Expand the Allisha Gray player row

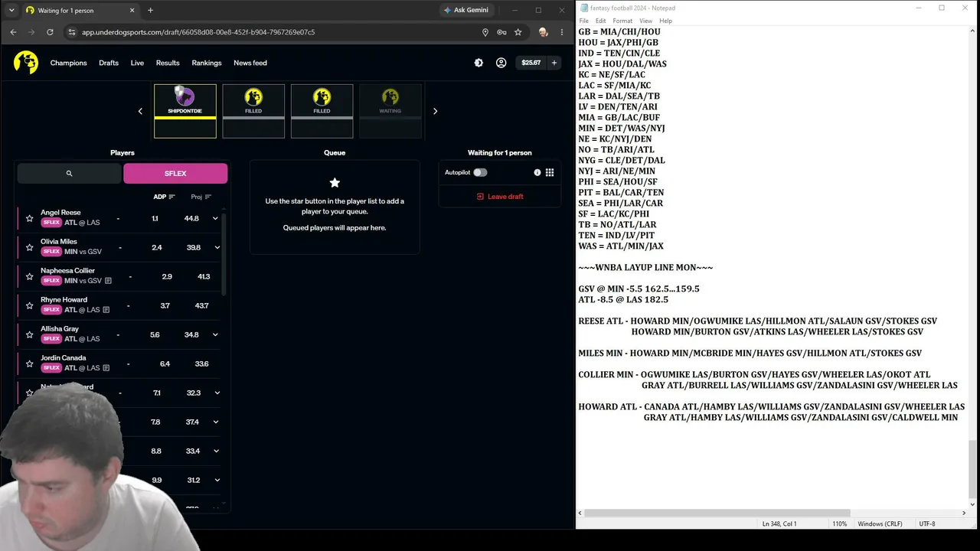pos(215,334)
